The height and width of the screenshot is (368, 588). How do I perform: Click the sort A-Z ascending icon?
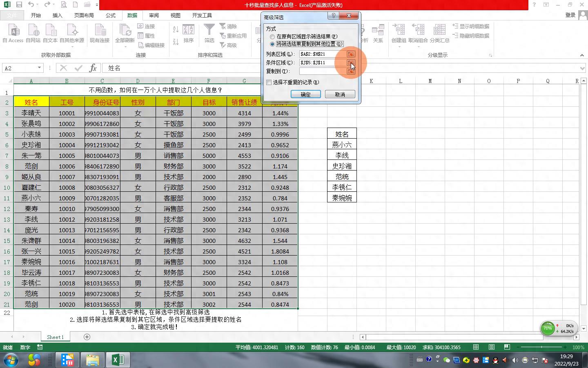(x=176, y=29)
